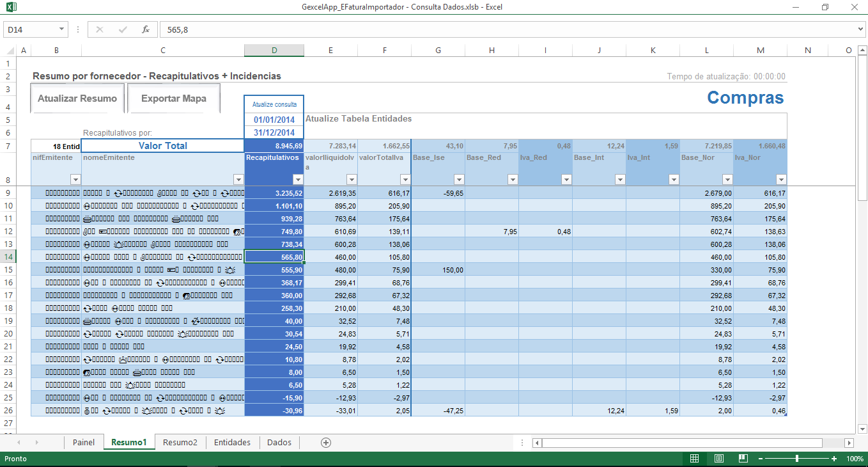
Task: Click the zoom slider handle
Action: (797, 459)
